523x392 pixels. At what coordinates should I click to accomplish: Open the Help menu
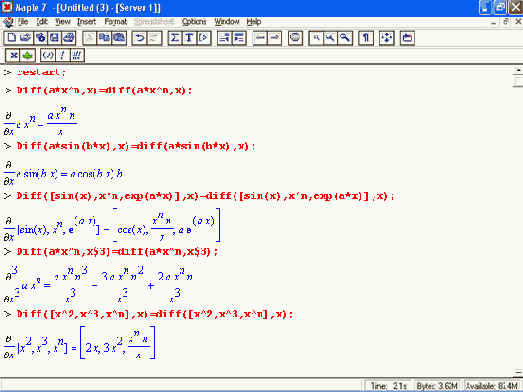click(x=253, y=22)
